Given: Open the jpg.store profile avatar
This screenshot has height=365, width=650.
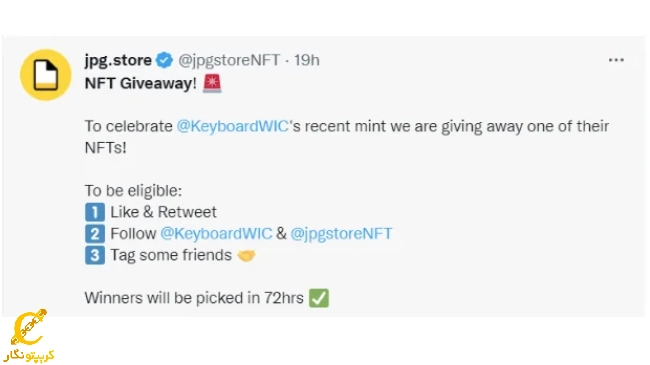Looking at the screenshot, I should point(46,75).
